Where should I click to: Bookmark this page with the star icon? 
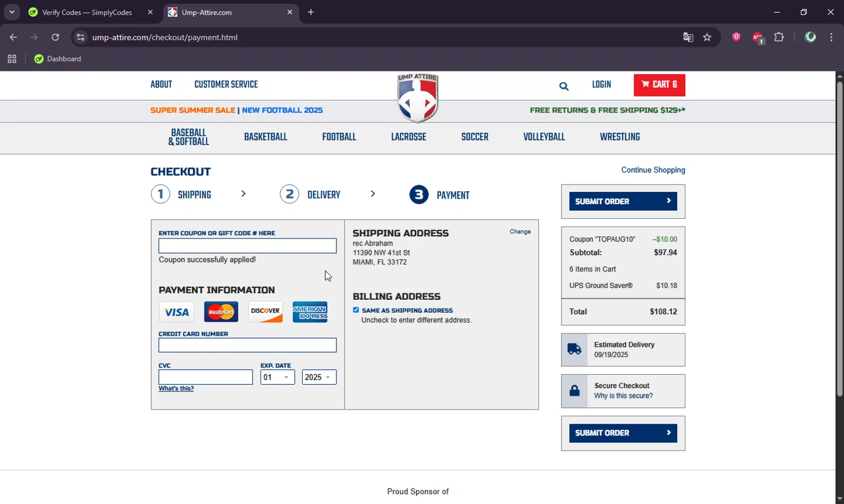point(707,37)
